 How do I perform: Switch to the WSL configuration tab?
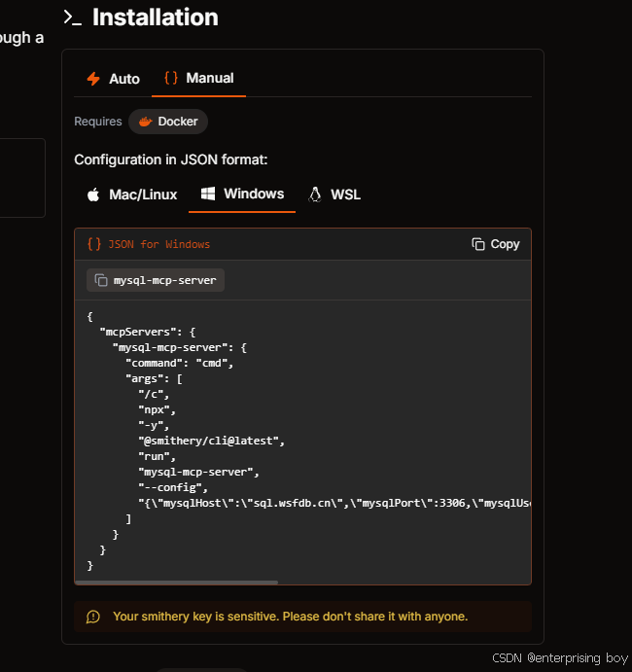pyautogui.click(x=334, y=195)
